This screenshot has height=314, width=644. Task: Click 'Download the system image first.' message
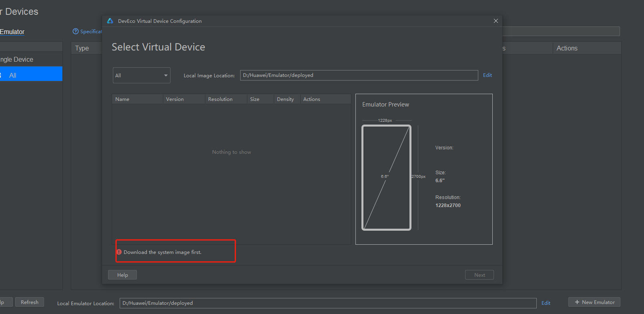tap(163, 252)
